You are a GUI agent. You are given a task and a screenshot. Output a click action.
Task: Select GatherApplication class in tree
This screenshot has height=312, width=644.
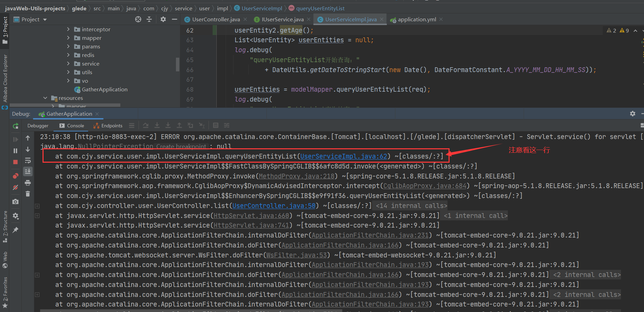(x=104, y=90)
